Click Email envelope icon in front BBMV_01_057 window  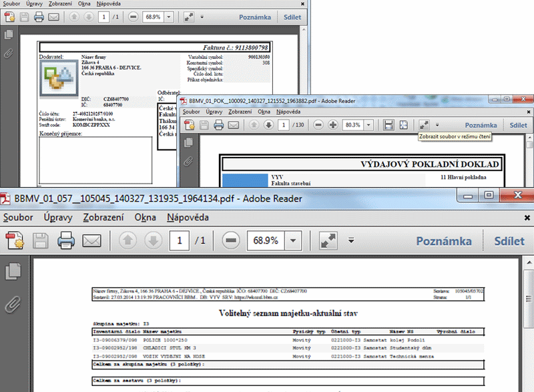(91, 241)
